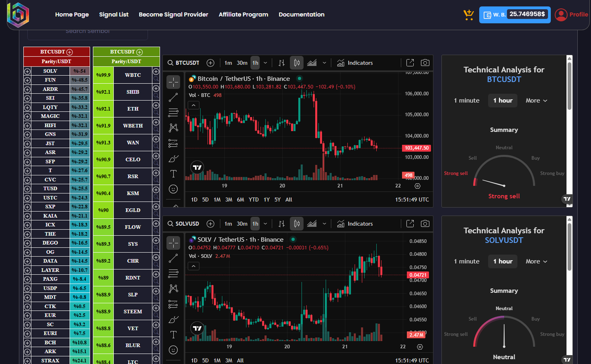This screenshot has height=364, width=591.
Task: Switch BTCUSDT chart to bars style
Action: (282, 63)
